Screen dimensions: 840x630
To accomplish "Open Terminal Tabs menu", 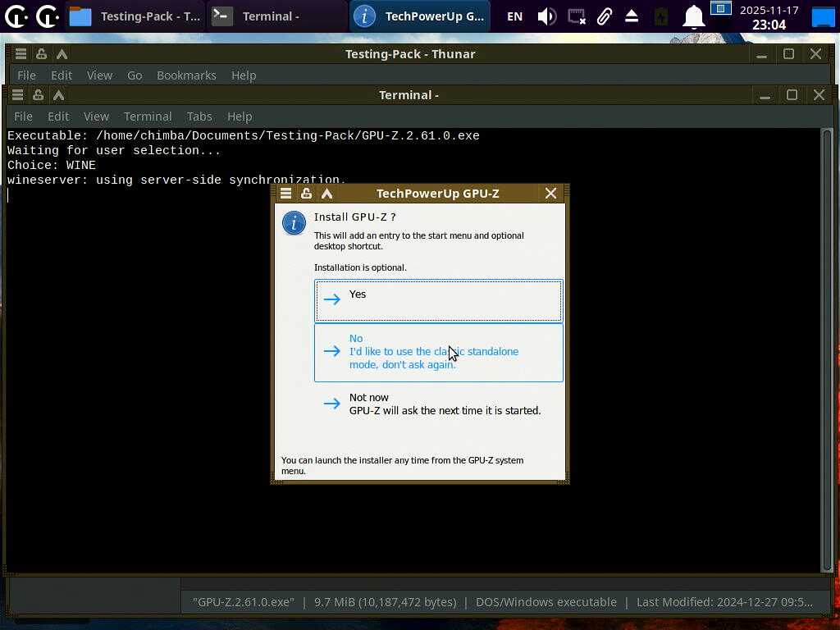I will coord(199,116).
